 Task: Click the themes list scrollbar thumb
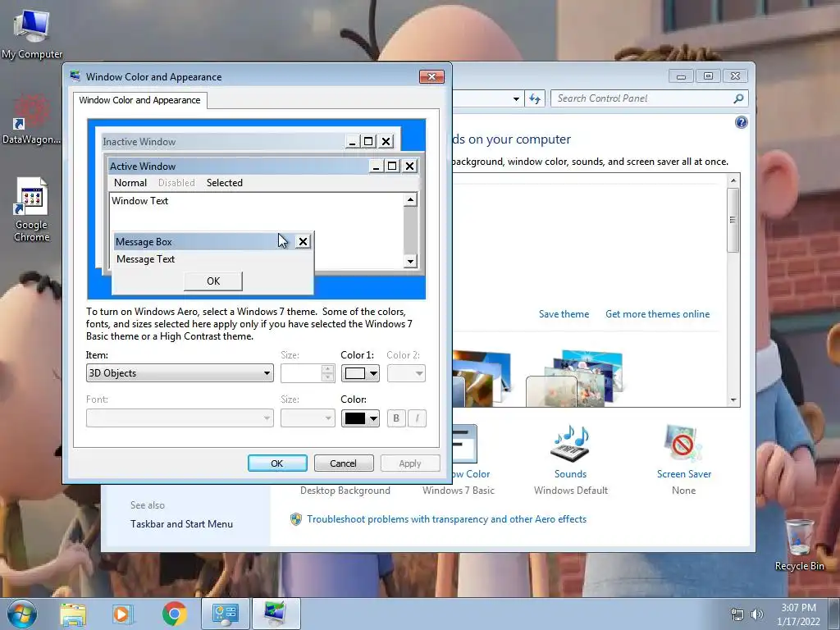click(x=733, y=220)
